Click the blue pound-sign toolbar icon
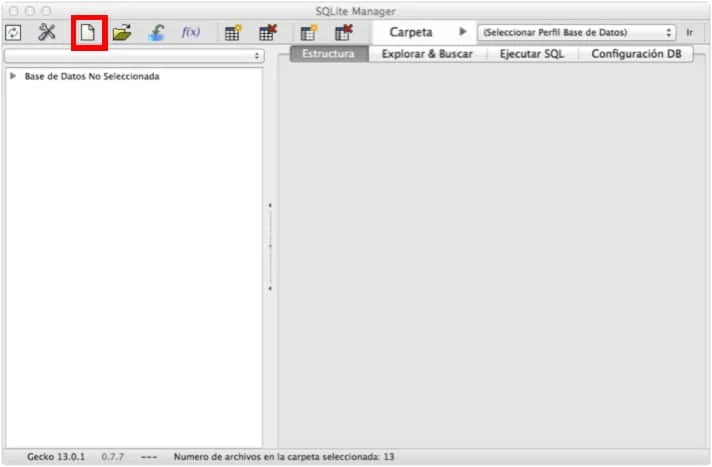Image resolution: width=712 pixels, height=467 pixels. click(x=156, y=33)
